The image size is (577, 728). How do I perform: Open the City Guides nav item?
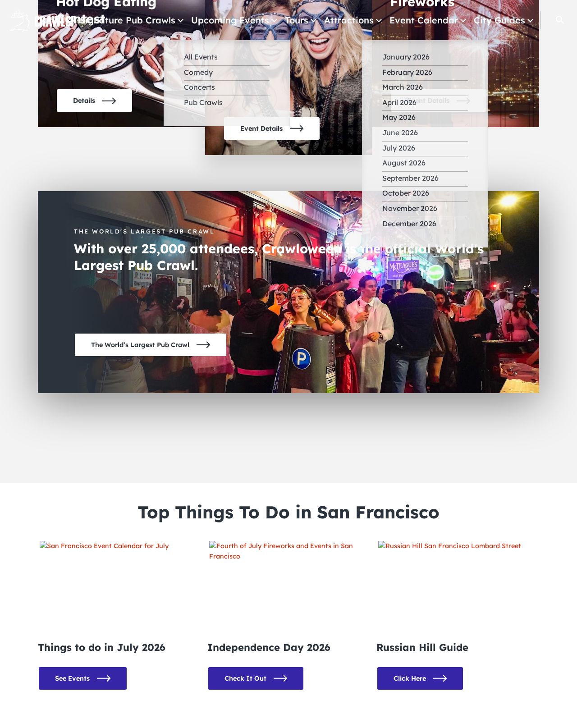499,20
